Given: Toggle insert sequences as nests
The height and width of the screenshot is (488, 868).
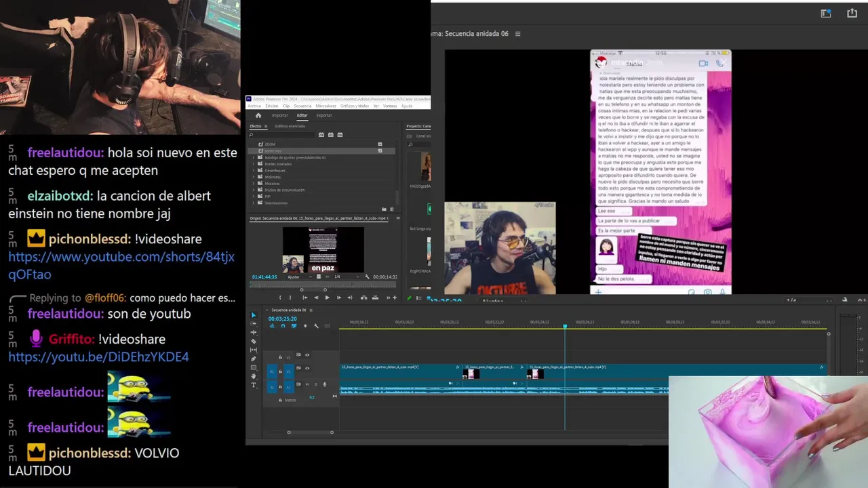Looking at the screenshot, I should pyautogui.click(x=272, y=326).
